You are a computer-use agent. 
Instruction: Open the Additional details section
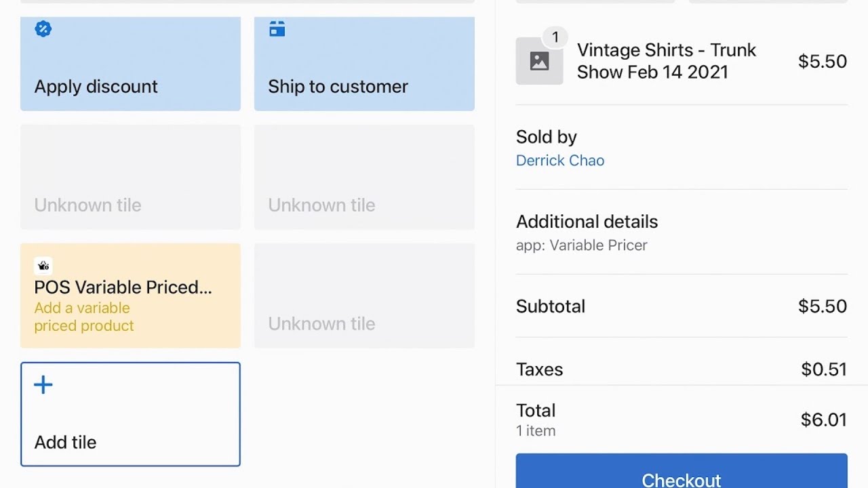[x=682, y=232]
